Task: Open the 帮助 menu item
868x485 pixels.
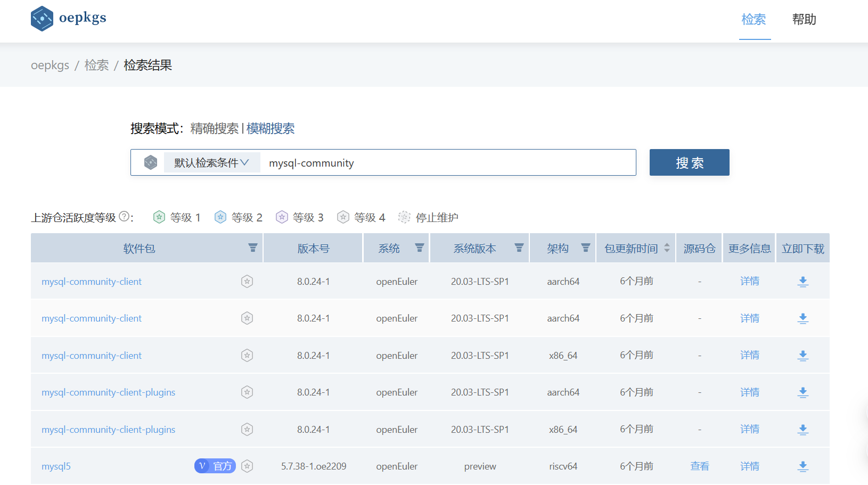Action: pos(804,20)
